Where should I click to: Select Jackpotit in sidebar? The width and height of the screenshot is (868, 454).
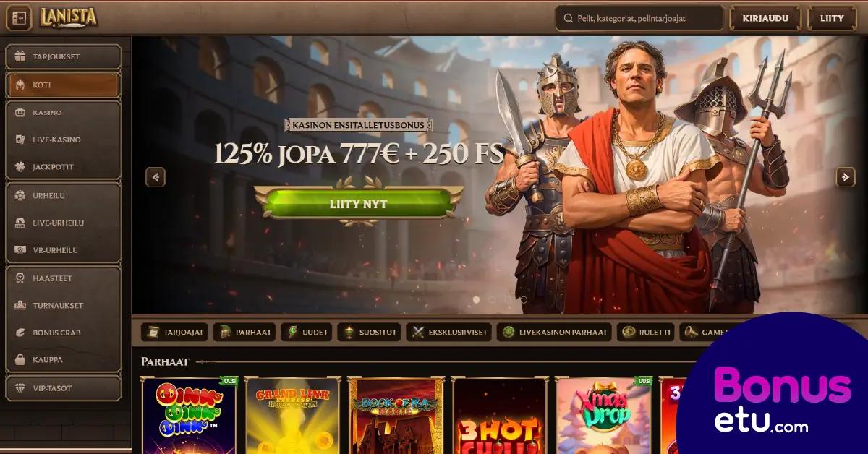point(64,167)
